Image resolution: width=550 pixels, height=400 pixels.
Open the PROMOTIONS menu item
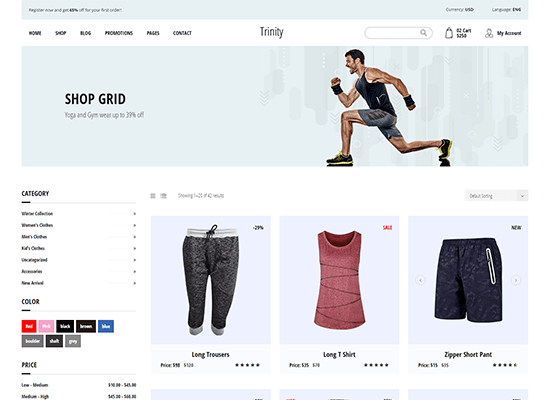click(119, 33)
